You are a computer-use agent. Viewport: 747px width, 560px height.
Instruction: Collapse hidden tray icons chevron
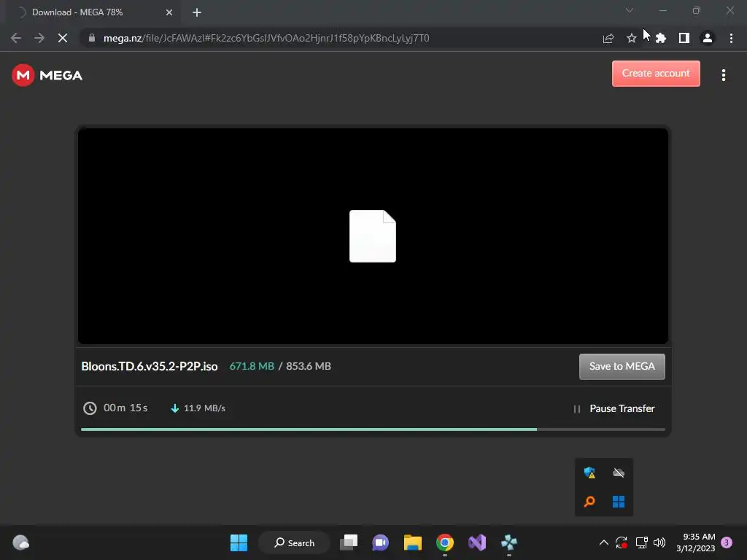pos(603,542)
